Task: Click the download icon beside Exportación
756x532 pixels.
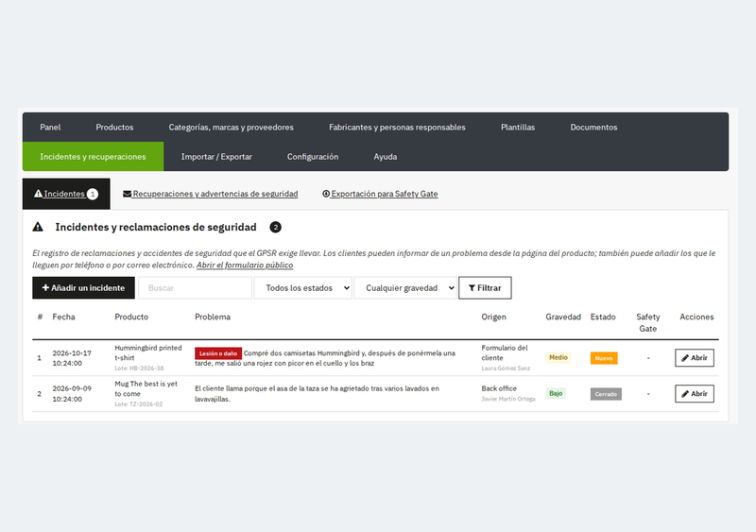Action: (326, 194)
